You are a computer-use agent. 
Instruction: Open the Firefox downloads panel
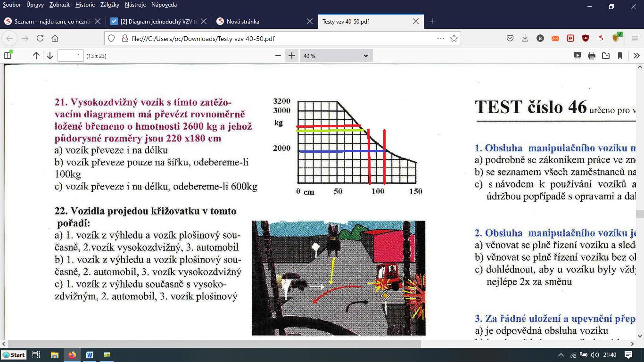pos(525,38)
